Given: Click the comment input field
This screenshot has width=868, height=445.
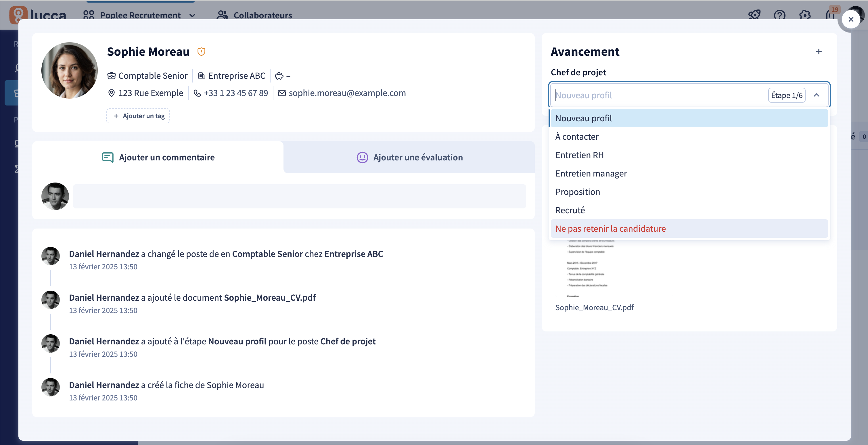Looking at the screenshot, I should tap(299, 196).
